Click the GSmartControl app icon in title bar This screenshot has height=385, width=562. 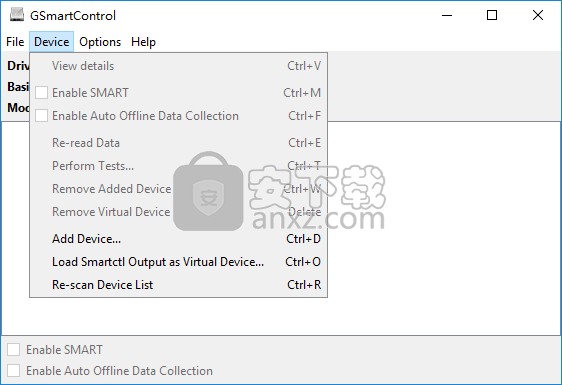tap(16, 15)
